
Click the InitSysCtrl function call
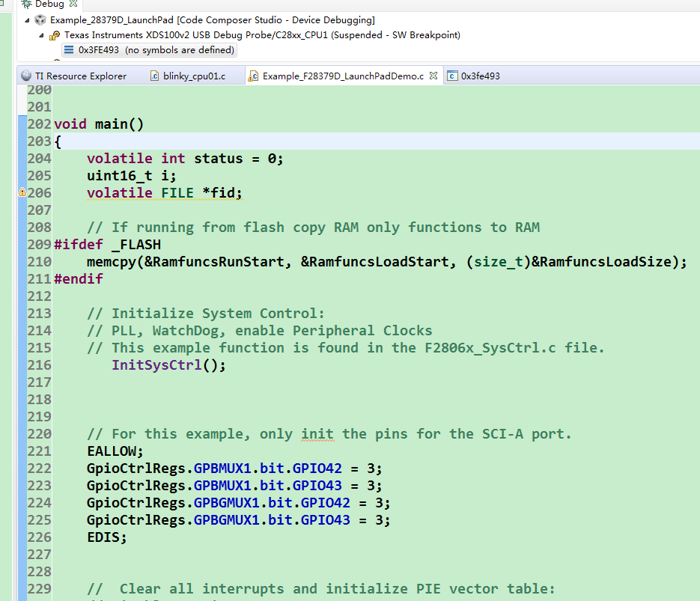tap(168, 365)
